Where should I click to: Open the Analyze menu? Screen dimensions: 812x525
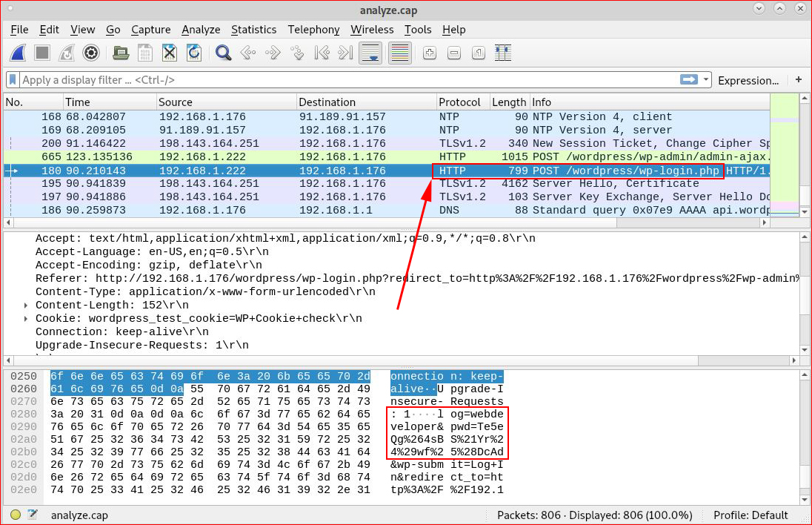point(201,30)
